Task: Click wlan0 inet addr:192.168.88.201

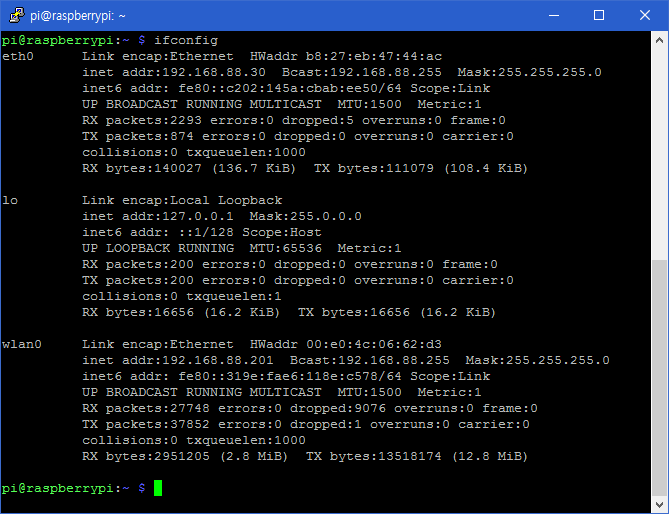Action: (177, 360)
